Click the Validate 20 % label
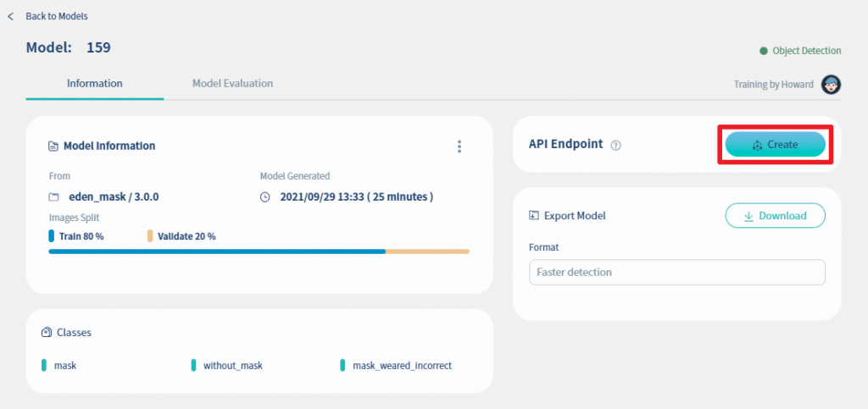This screenshot has height=409, width=868. pyautogui.click(x=186, y=236)
